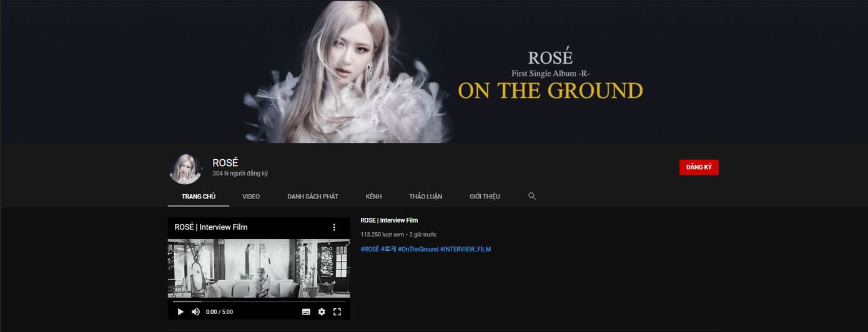Click the #ROSÉ hashtag
The height and width of the screenshot is (332, 868).
[x=370, y=249]
